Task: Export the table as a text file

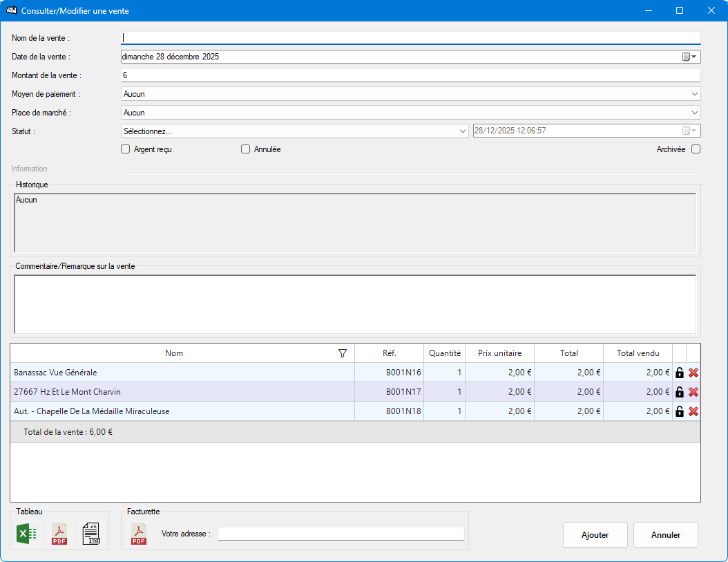Action: coord(91,534)
